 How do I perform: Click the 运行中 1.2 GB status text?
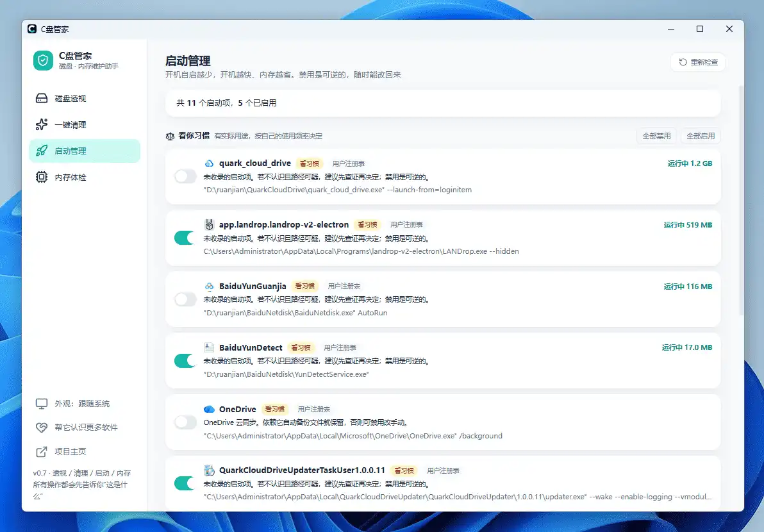point(690,163)
